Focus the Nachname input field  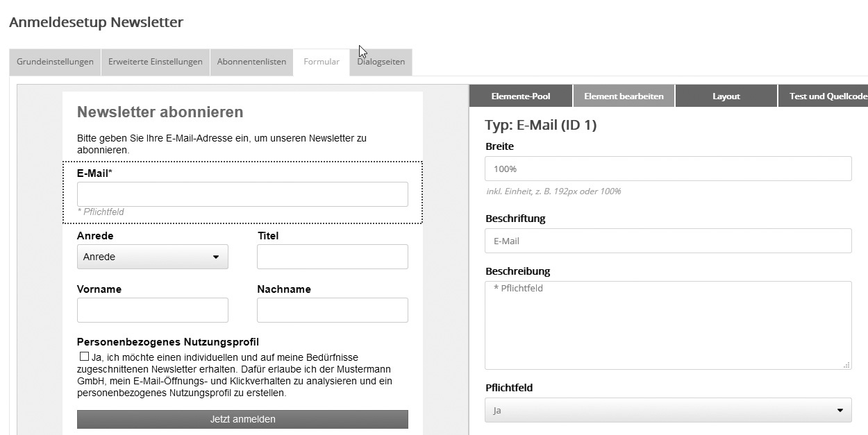click(x=332, y=310)
